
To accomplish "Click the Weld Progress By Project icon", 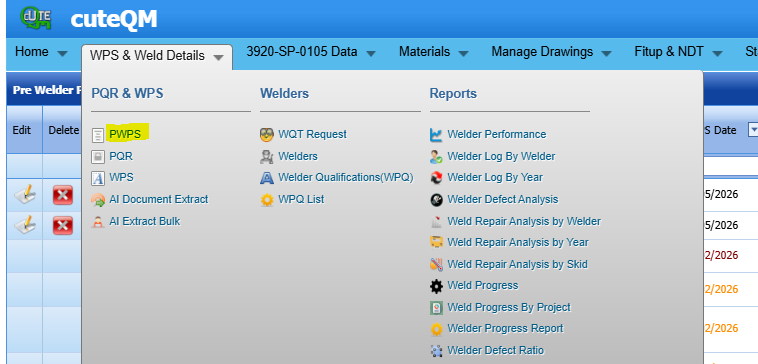I will [436, 308].
